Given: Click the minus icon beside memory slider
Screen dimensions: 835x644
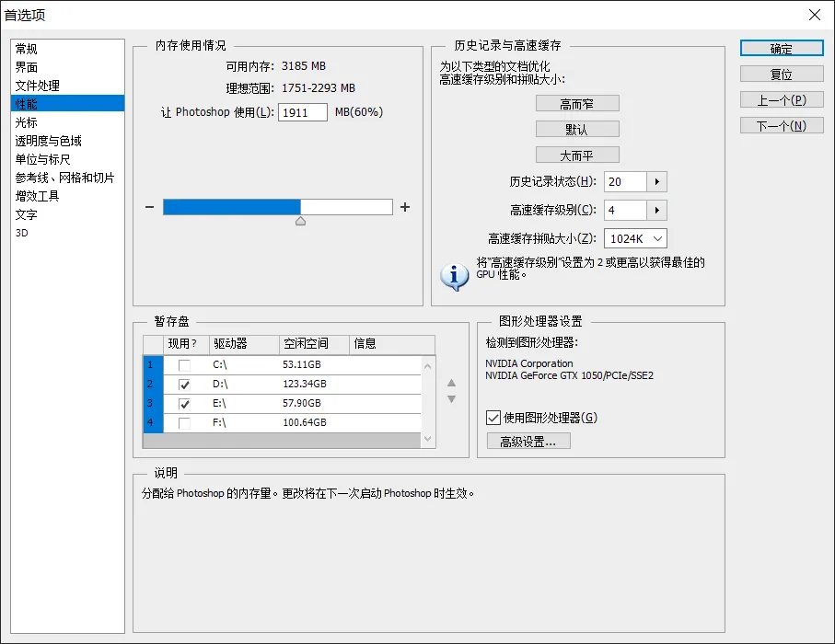Looking at the screenshot, I should [149, 207].
